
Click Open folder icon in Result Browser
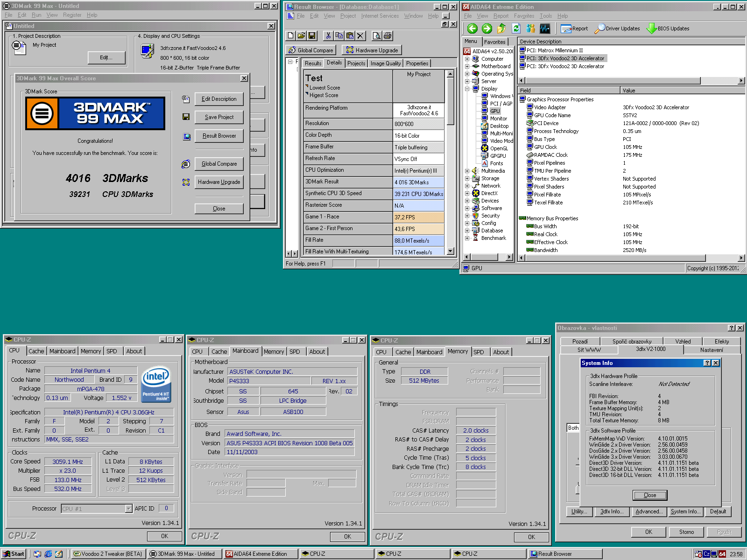pos(302,35)
